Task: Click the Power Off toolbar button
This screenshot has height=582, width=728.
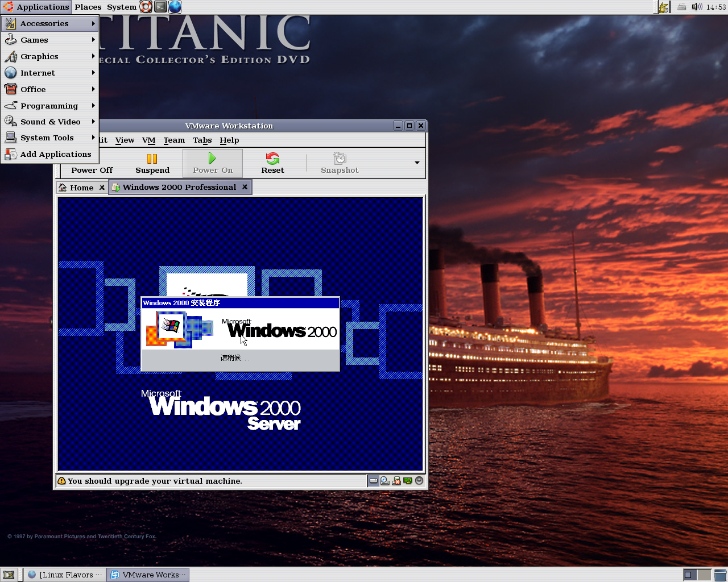Action: [92, 170]
